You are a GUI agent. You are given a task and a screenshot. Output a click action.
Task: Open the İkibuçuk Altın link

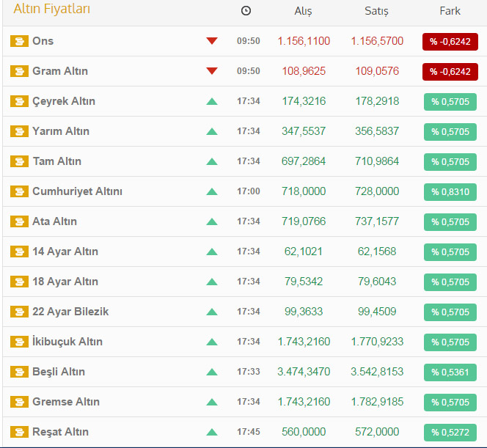(67, 342)
